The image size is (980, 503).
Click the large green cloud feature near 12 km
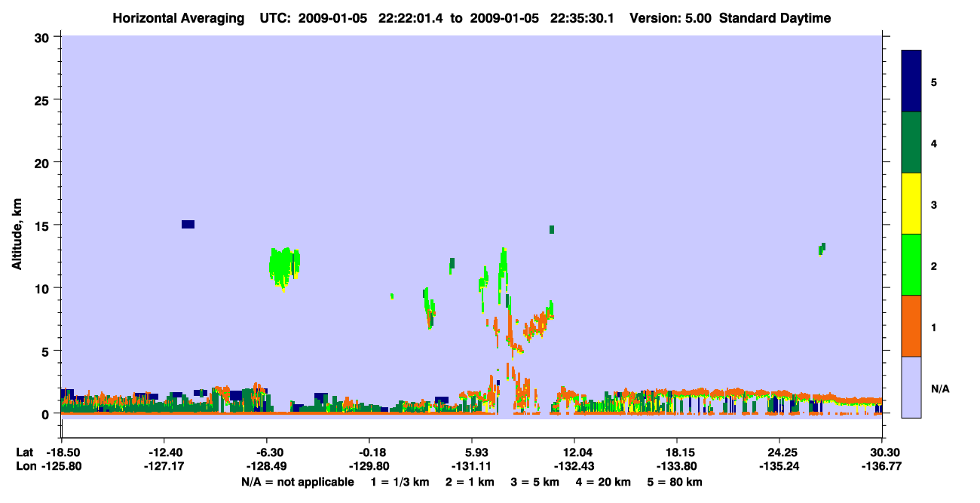pyautogui.click(x=284, y=267)
